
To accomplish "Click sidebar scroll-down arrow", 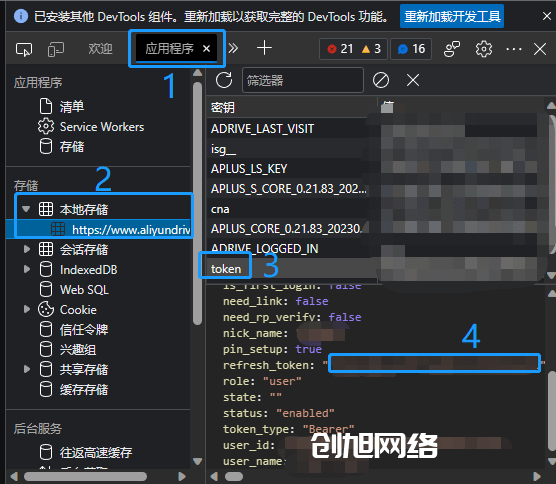I will [198, 461].
